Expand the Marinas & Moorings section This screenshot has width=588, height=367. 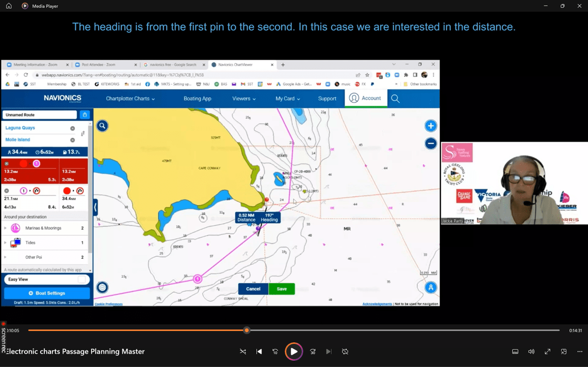5,227
